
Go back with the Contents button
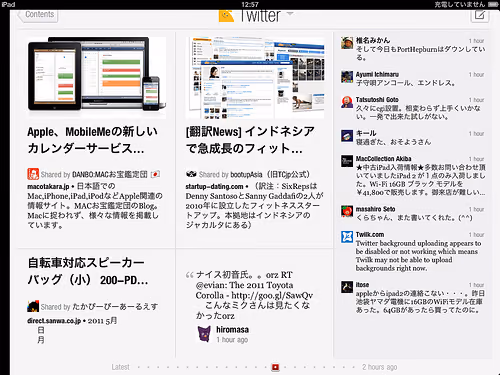(x=38, y=15)
